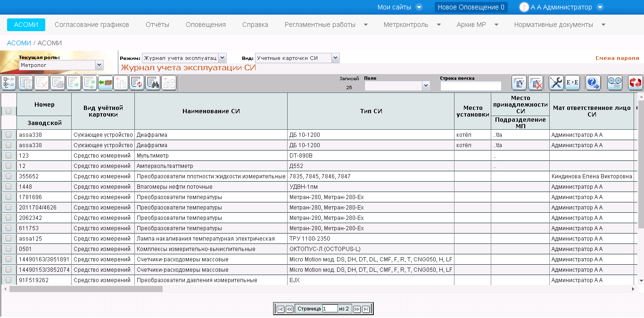Apply filter using the funnel icon
This screenshot has height=318, width=644.
pyautogui.click(x=519, y=83)
